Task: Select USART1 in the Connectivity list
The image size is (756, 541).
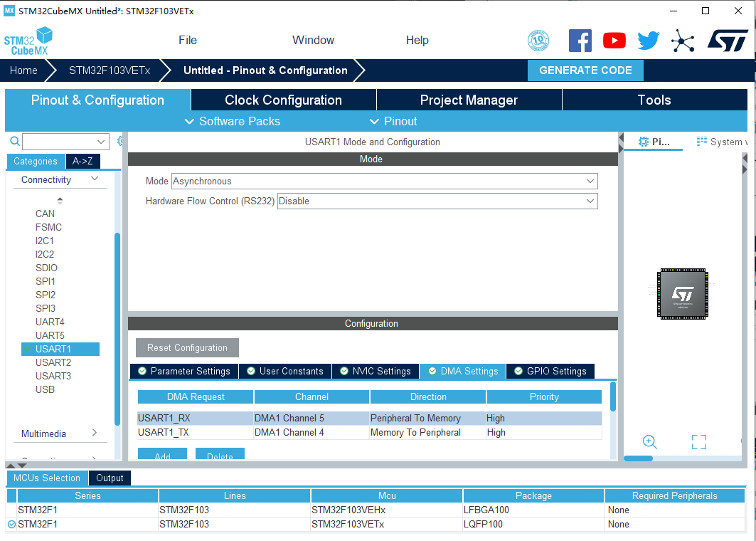Action: pos(60,348)
